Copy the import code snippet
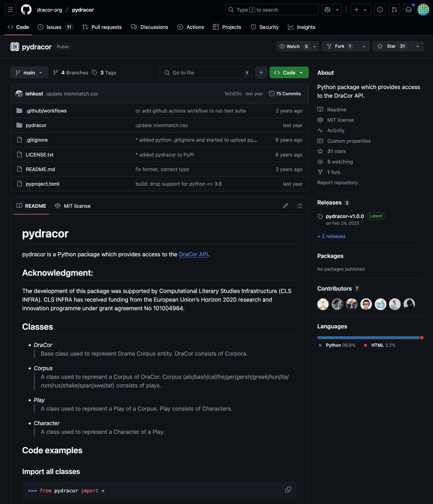The width and height of the screenshot is (433, 504). (x=288, y=490)
